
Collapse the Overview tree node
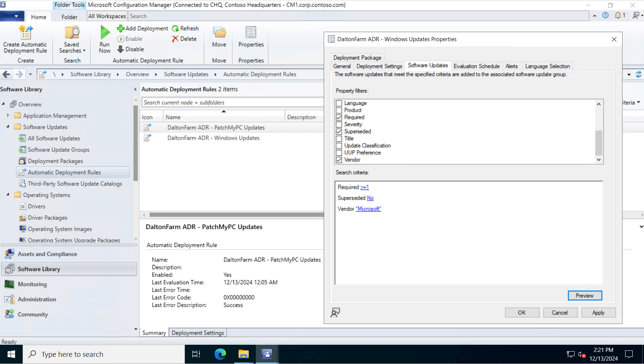(3, 104)
